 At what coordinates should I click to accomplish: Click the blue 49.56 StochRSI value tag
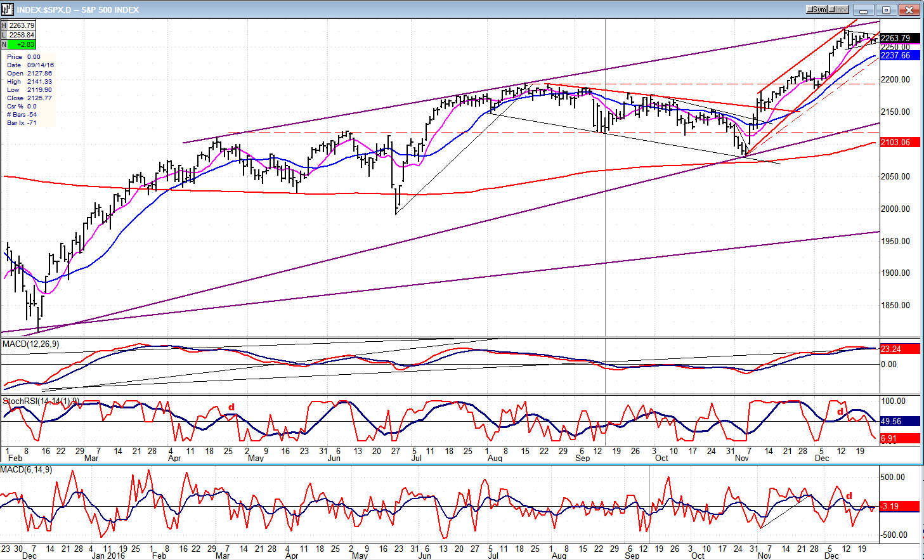coord(900,421)
